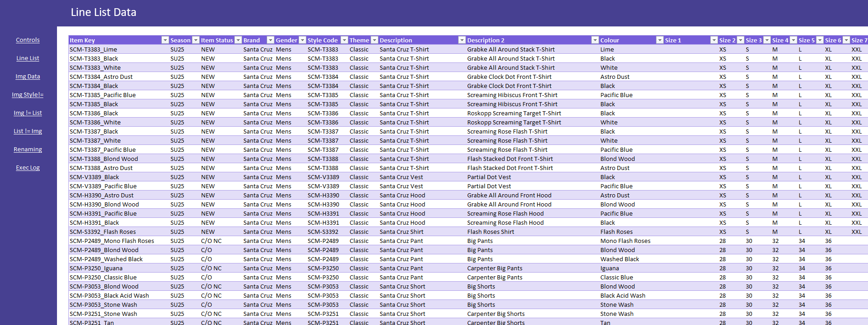Screen dimensions: 868x325
Task: Click the Img != List link
Action: (x=28, y=113)
